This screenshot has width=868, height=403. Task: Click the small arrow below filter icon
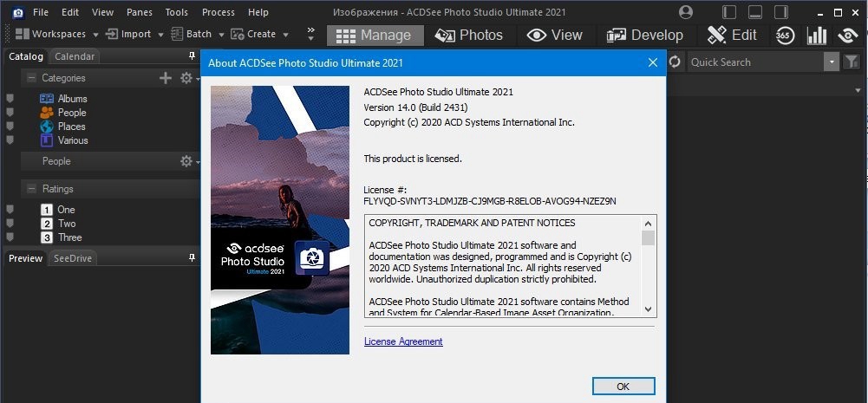[858, 90]
